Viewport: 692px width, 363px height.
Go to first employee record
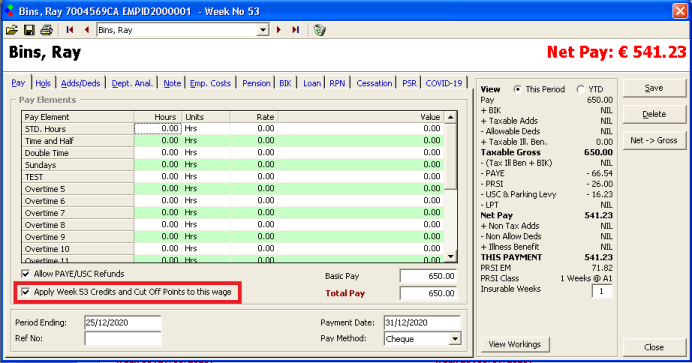point(70,30)
